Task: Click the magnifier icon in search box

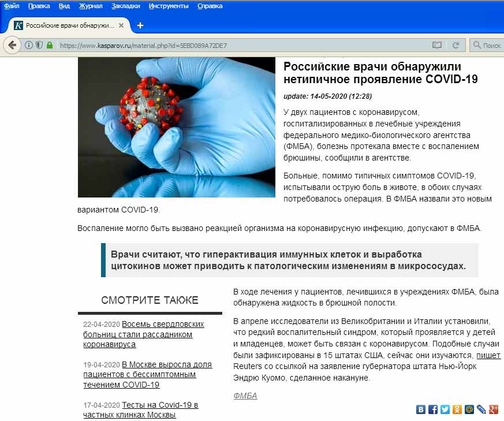Action: pyautogui.click(x=477, y=45)
